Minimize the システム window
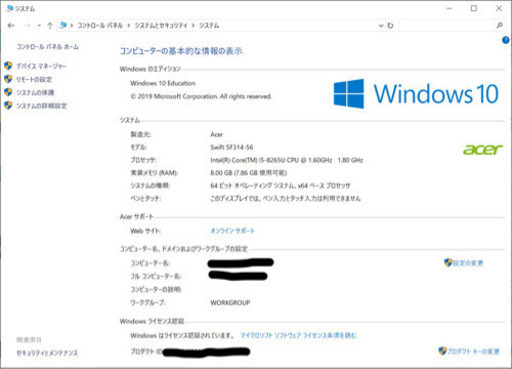512x369 pixels. (x=449, y=9)
